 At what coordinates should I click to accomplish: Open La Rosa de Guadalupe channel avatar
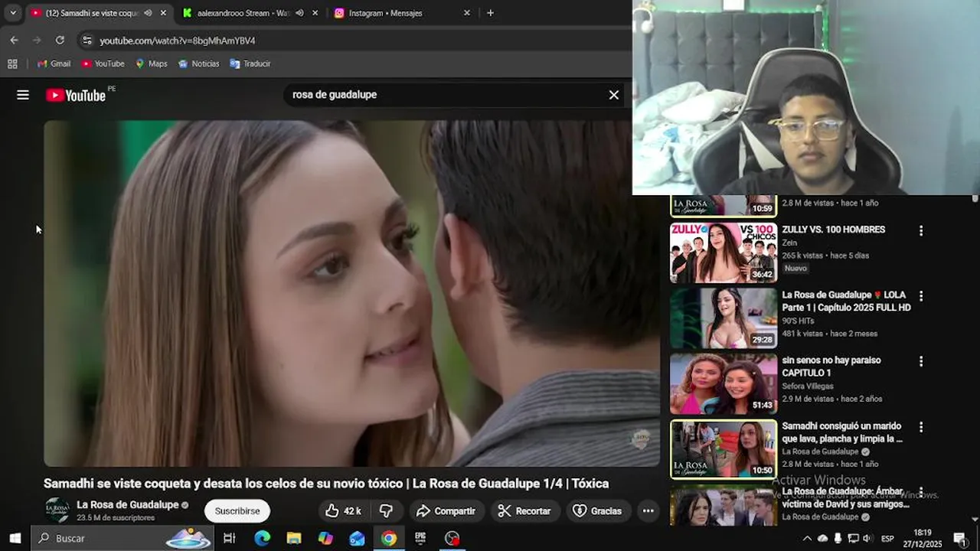tap(57, 510)
